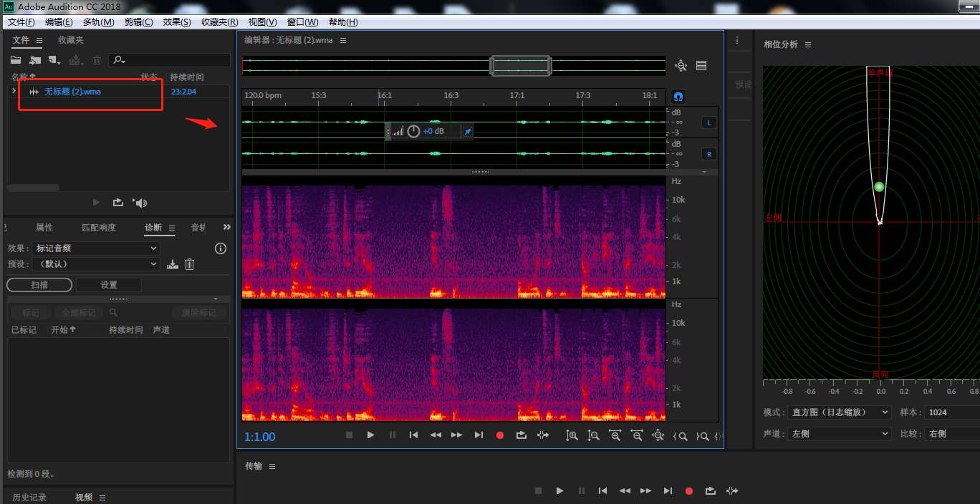Toggle the right channel R button
Image resolution: width=980 pixels, height=504 pixels.
tap(709, 154)
